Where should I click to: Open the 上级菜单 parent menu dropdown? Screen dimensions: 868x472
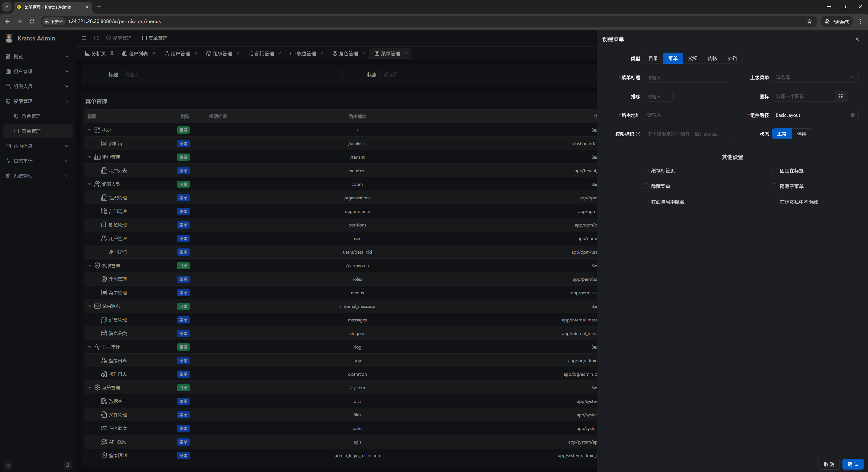(x=814, y=78)
